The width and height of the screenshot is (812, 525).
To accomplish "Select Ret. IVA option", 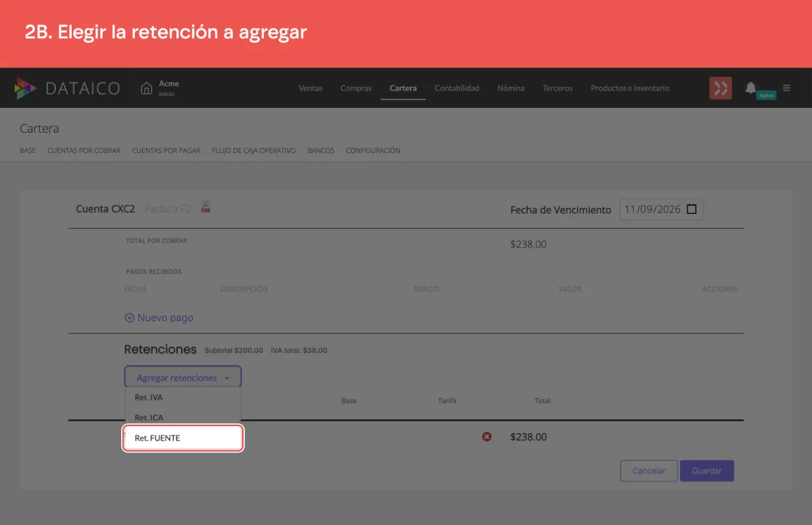I will coord(183,397).
